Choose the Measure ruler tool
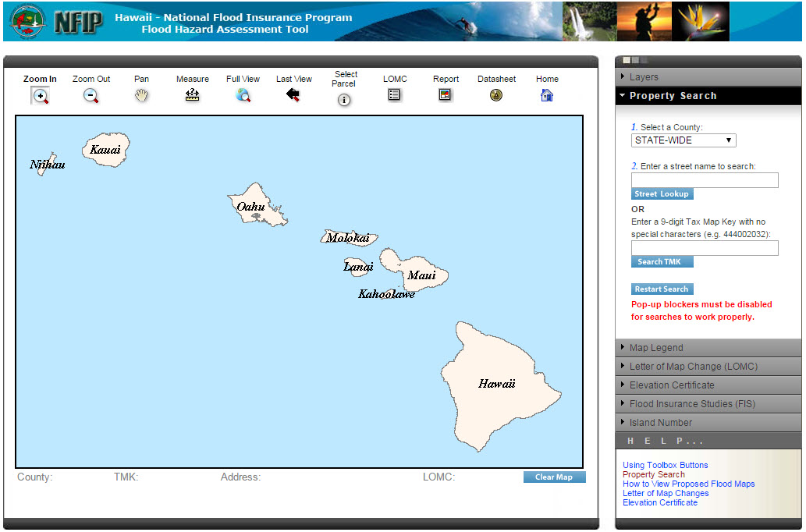This screenshot has width=806, height=532. point(192,95)
